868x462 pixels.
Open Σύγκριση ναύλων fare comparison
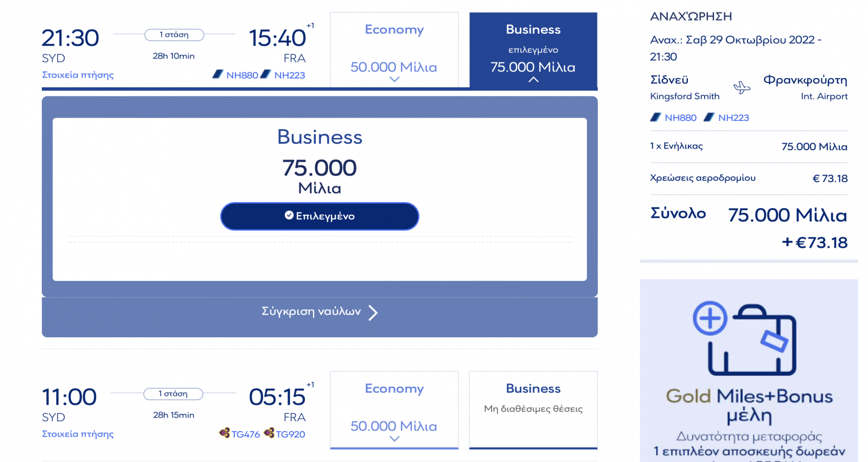click(x=320, y=312)
